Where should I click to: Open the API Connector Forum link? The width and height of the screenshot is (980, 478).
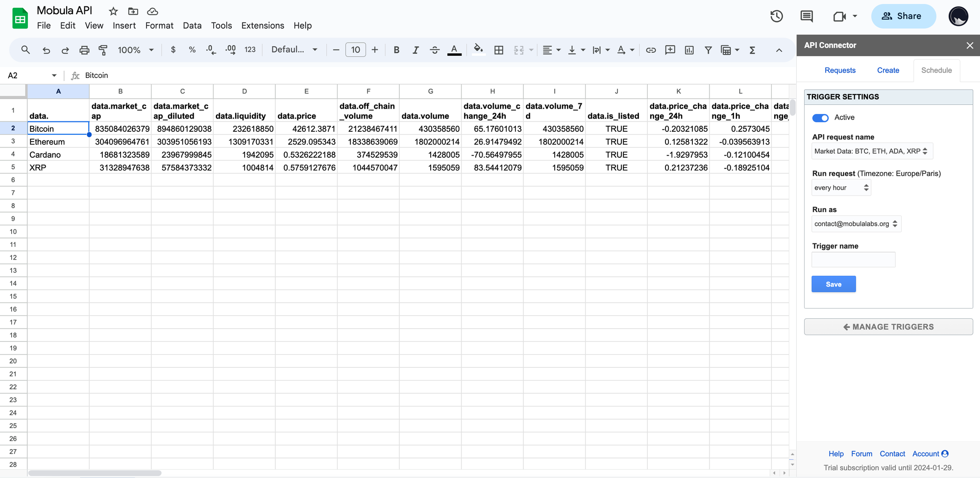pyautogui.click(x=861, y=454)
